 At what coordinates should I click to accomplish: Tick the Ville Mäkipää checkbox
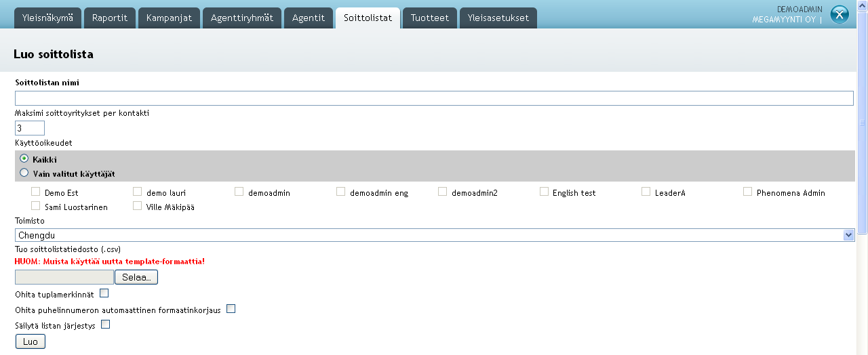pyautogui.click(x=138, y=206)
